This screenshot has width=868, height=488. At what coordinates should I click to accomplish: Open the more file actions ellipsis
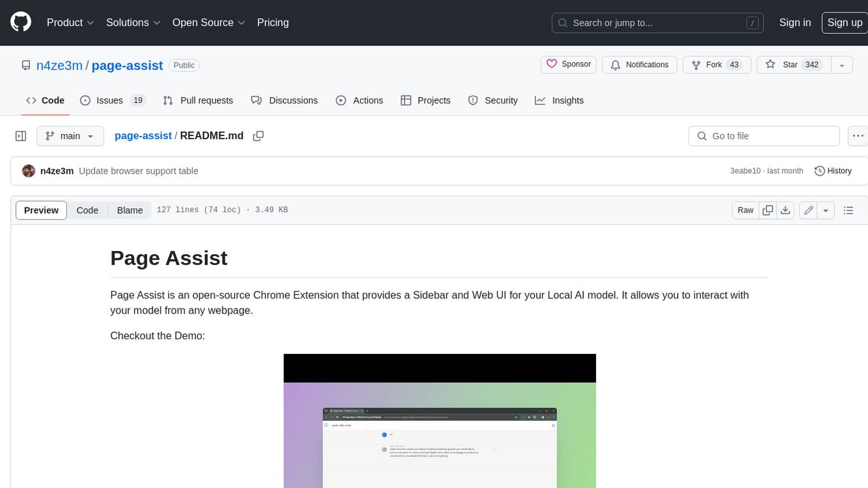tap(858, 136)
